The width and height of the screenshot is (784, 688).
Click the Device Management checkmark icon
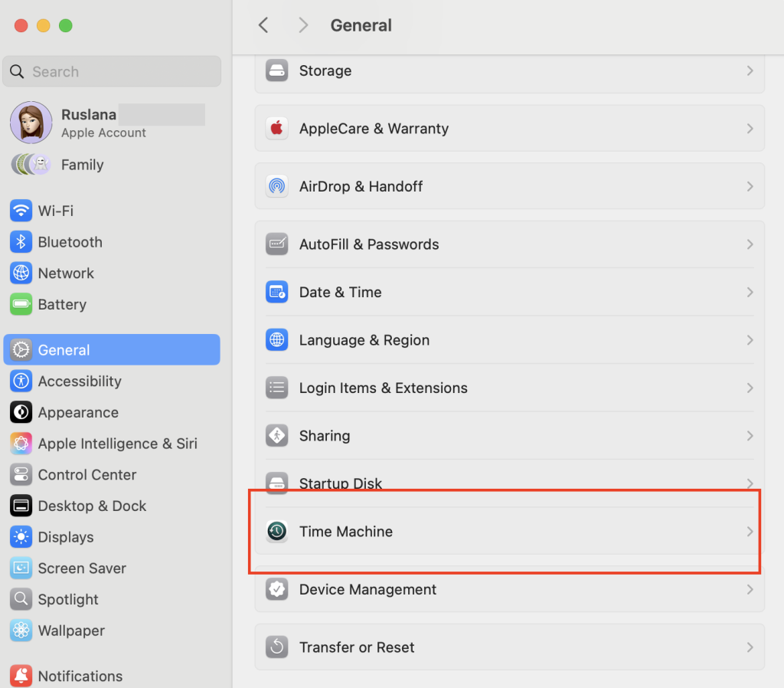(276, 589)
